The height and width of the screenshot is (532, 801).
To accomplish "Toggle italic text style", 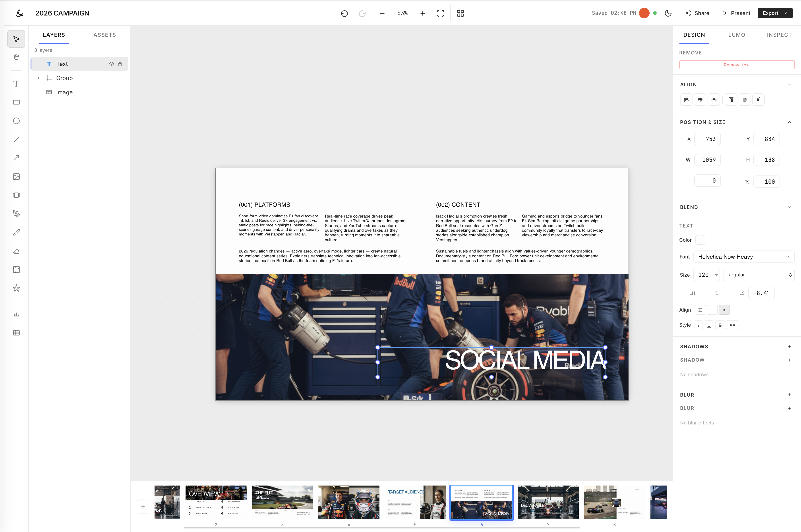I will coord(698,325).
